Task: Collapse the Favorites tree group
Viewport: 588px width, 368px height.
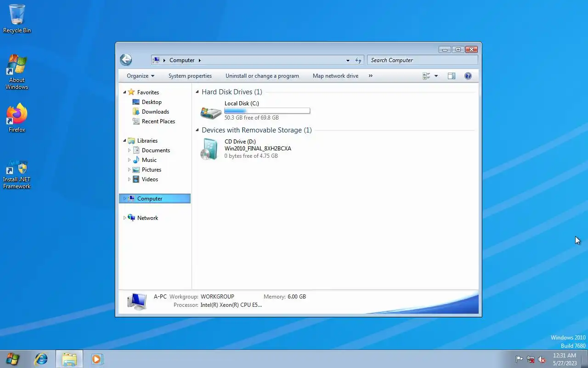Action: click(124, 92)
